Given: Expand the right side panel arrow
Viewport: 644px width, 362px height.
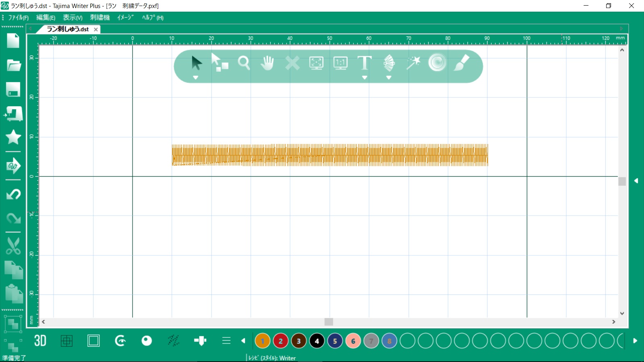Looking at the screenshot, I should click(636, 181).
